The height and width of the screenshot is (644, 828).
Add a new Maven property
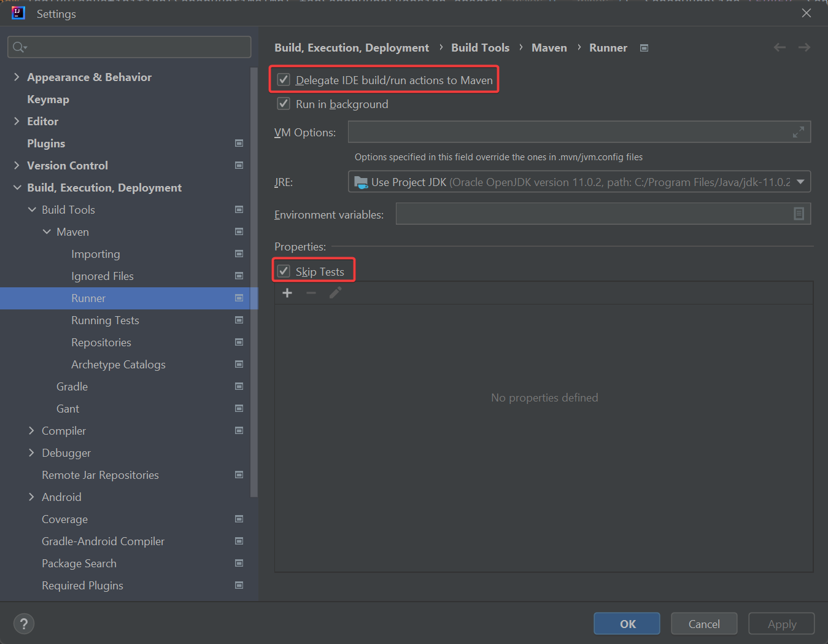pos(287,293)
